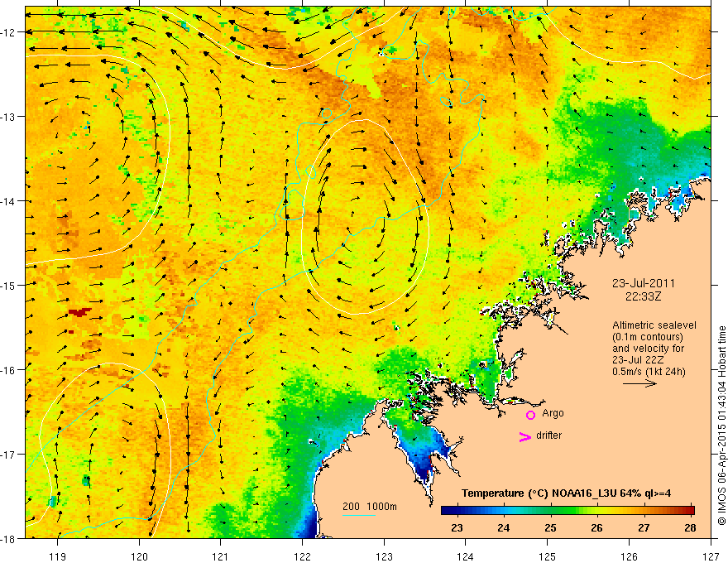Click the latitude axis label -12
Image resolution: width=728 pixels, height=563 pixels.
click(9, 32)
